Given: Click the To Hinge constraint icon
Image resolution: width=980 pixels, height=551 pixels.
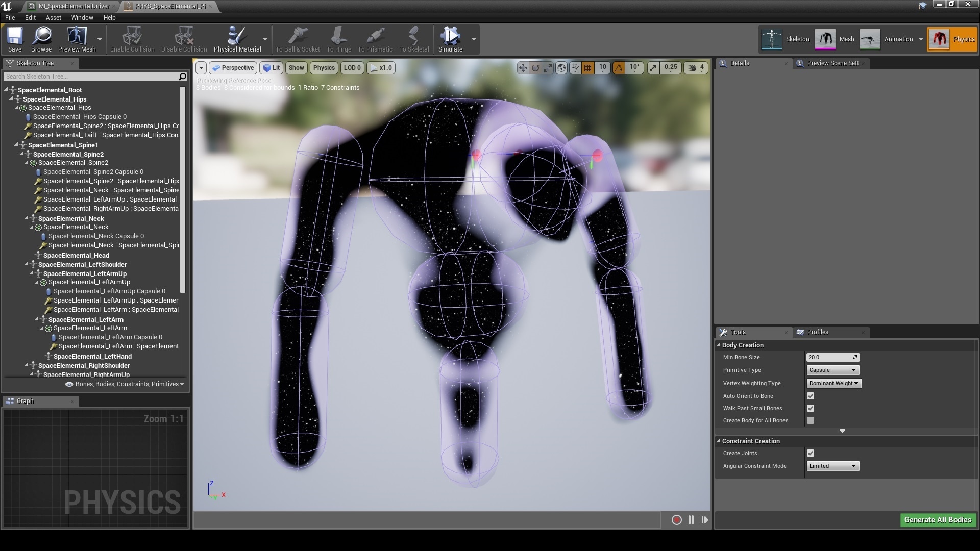Looking at the screenshot, I should coord(338,38).
